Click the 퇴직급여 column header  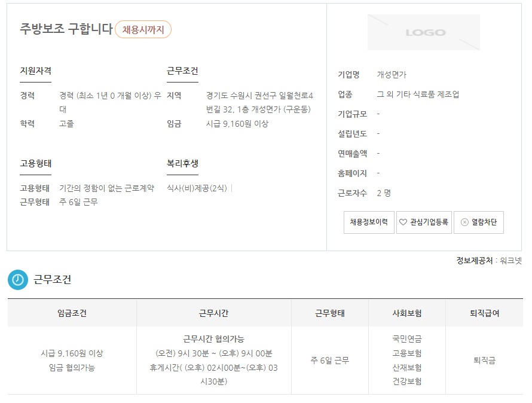[484, 313]
